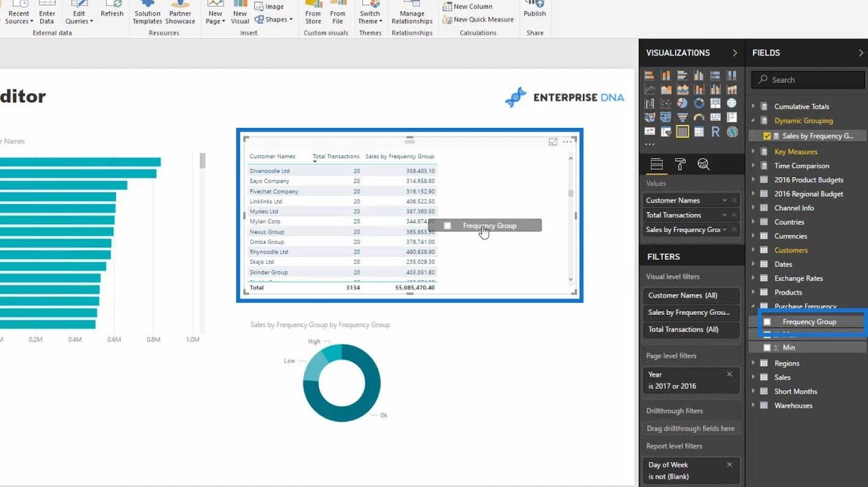Image resolution: width=868 pixels, height=487 pixels.
Task: Sort by Sales by Frequency Group header
Action: (x=400, y=156)
